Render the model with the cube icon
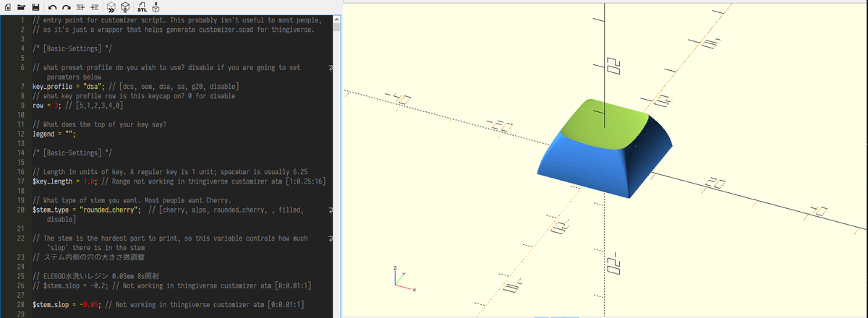Screen dimensions: 868x318 (x=125, y=7)
